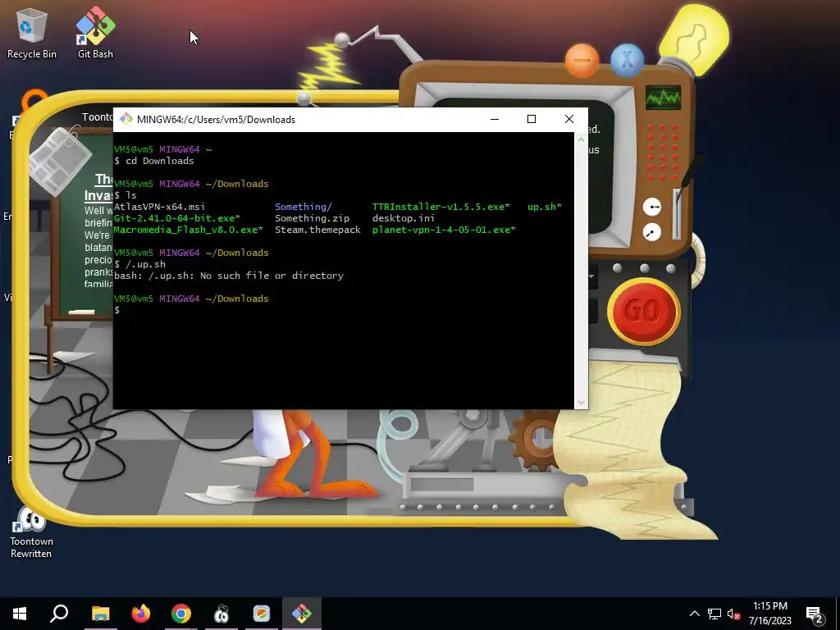Image resolution: width=840 pixels, height=630 pixels.
Task: Click the taskbar app icon left of Git Bash
Action: point(262,614)
